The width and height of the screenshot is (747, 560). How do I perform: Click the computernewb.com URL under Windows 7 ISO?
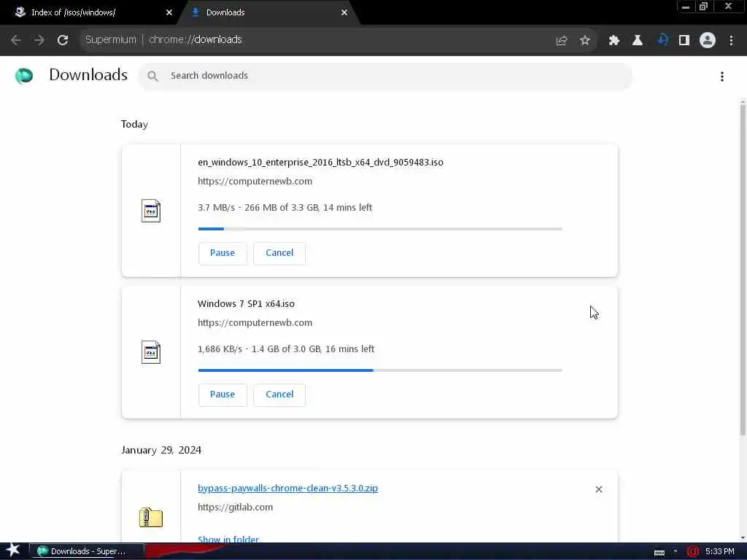click(x=255, y=323)
